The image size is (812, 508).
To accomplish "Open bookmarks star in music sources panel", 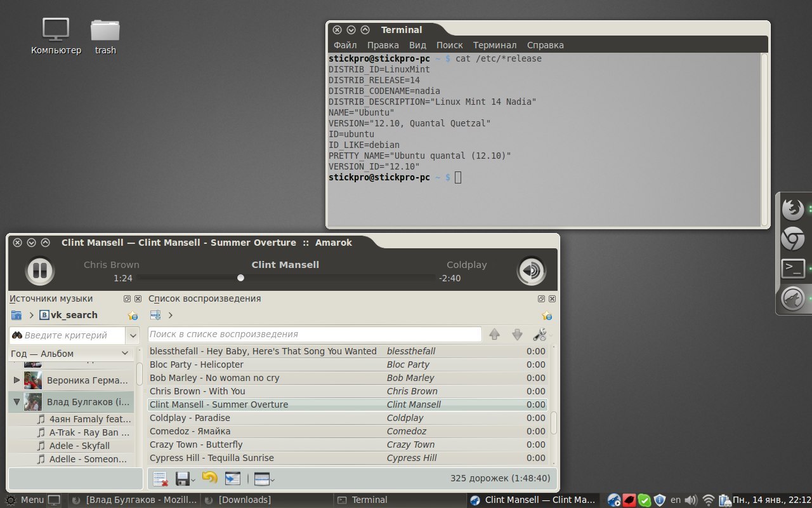I will click(133, 316).
